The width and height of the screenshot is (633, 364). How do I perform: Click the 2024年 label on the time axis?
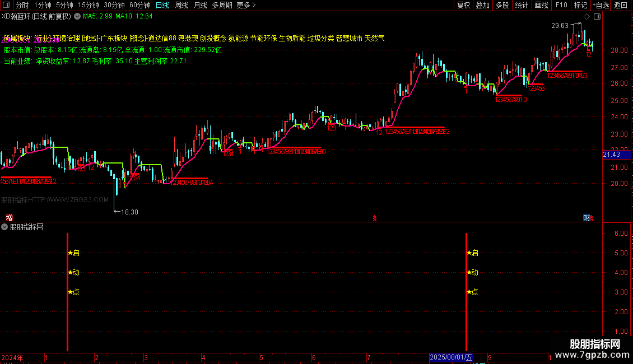[x=12, y=357]
